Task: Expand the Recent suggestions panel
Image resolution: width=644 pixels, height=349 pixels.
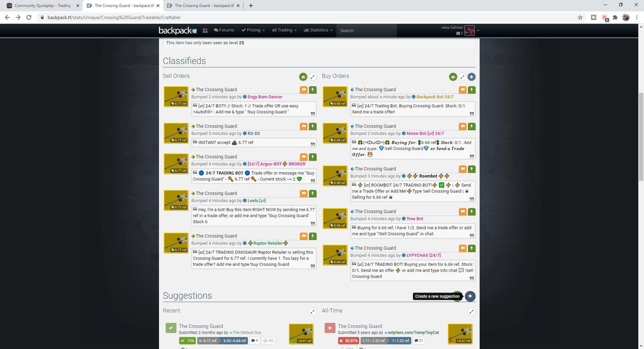Action: [x=312, y=312]
